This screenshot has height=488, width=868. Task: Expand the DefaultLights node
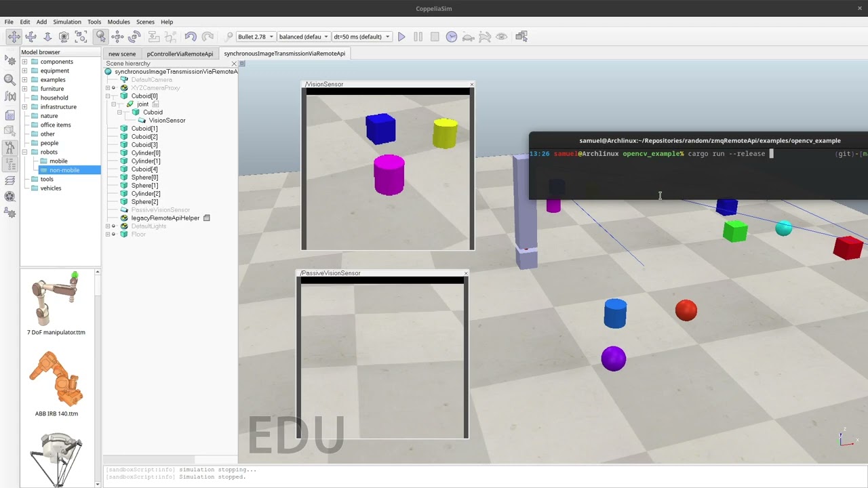[108, 226]
